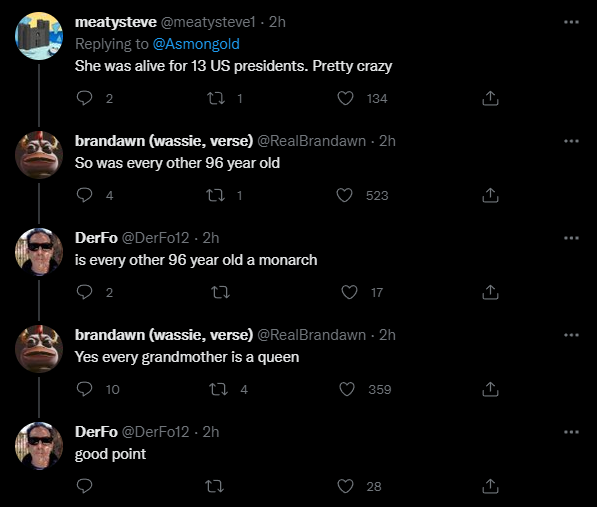This screenshot has width=597, height=507.
Task: Open more menu on "every grandmother is a queen"
Action: coord(571,335)
